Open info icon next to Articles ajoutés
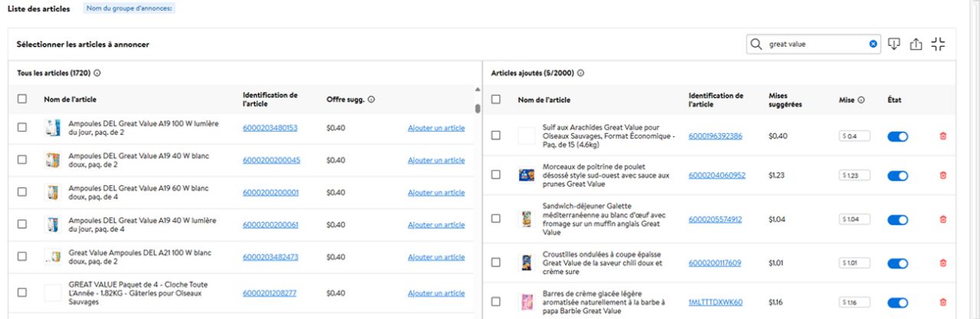This screenshot has width=980, height=319. [x=581, y=73]
